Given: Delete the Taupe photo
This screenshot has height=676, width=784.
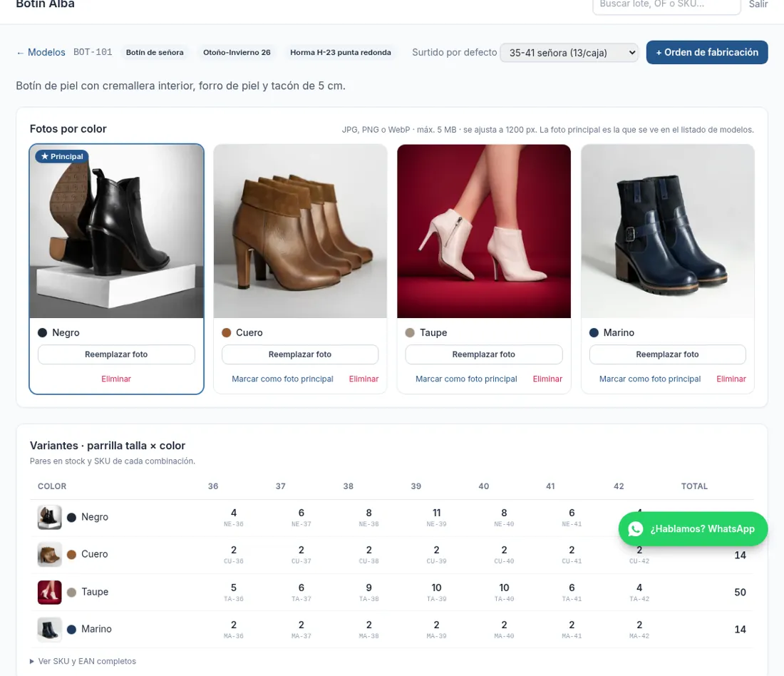Looking at the screenshot, I should click(x=547, y=379).
